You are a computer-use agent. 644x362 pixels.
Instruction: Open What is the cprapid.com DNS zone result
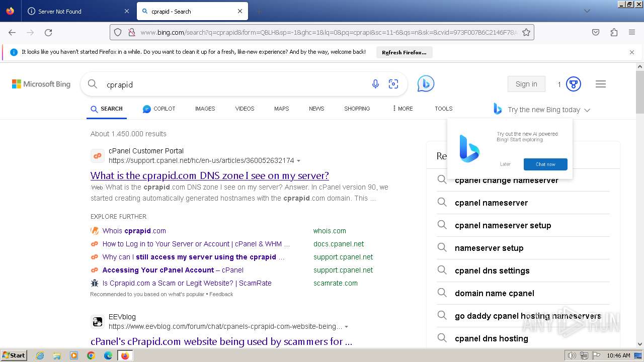(210, 175)
